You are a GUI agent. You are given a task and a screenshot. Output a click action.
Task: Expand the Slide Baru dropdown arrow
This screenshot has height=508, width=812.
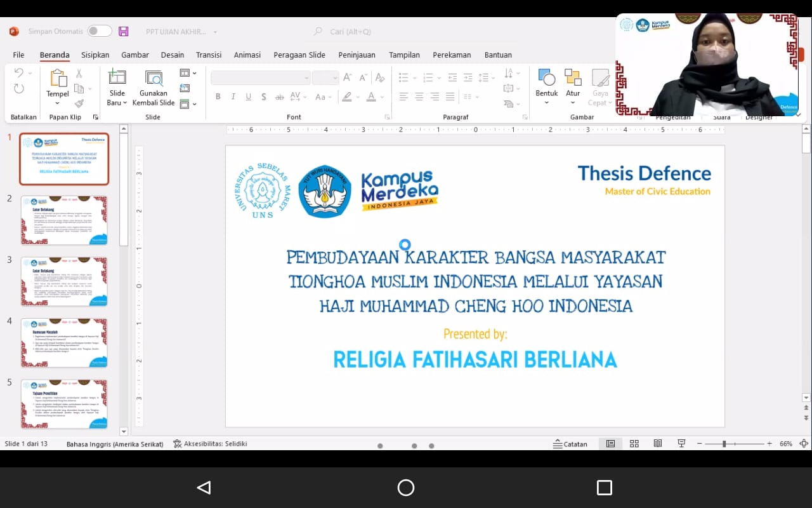click(124, 103)
